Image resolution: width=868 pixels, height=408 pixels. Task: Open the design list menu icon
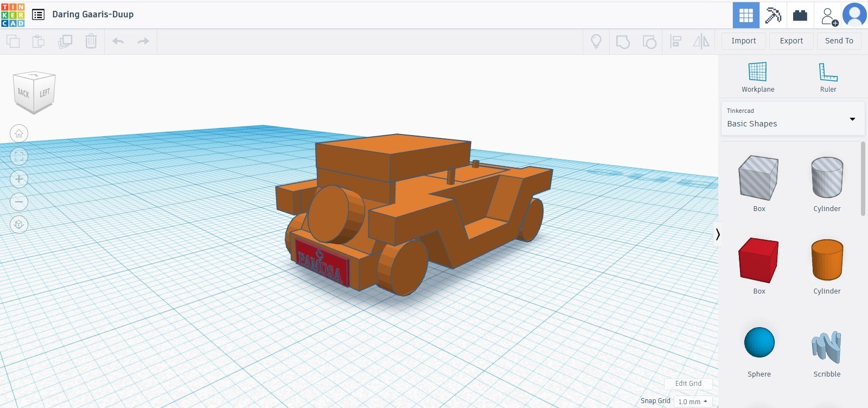[38, 15]
